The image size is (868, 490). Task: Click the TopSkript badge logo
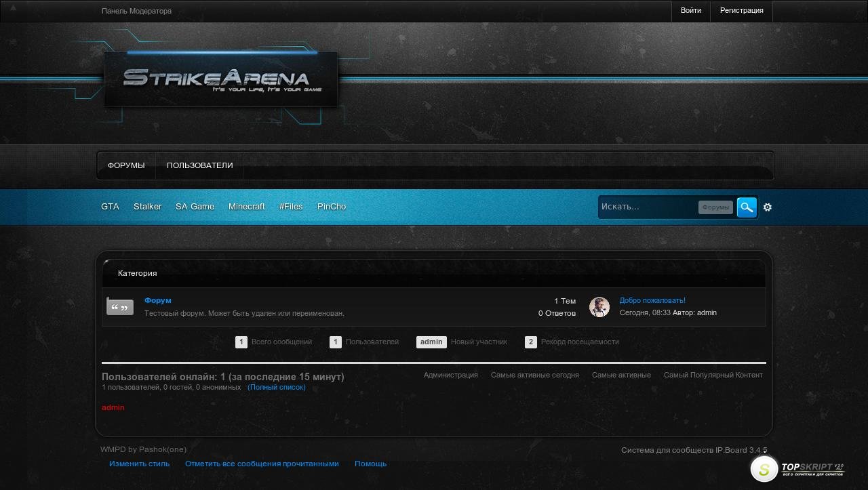[x=797, y=468]
